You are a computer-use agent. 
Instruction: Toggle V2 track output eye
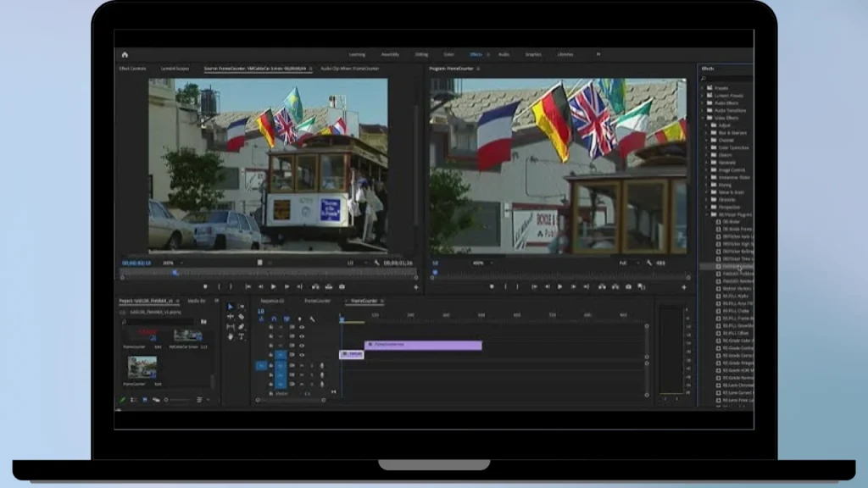(x=302, y=346)
